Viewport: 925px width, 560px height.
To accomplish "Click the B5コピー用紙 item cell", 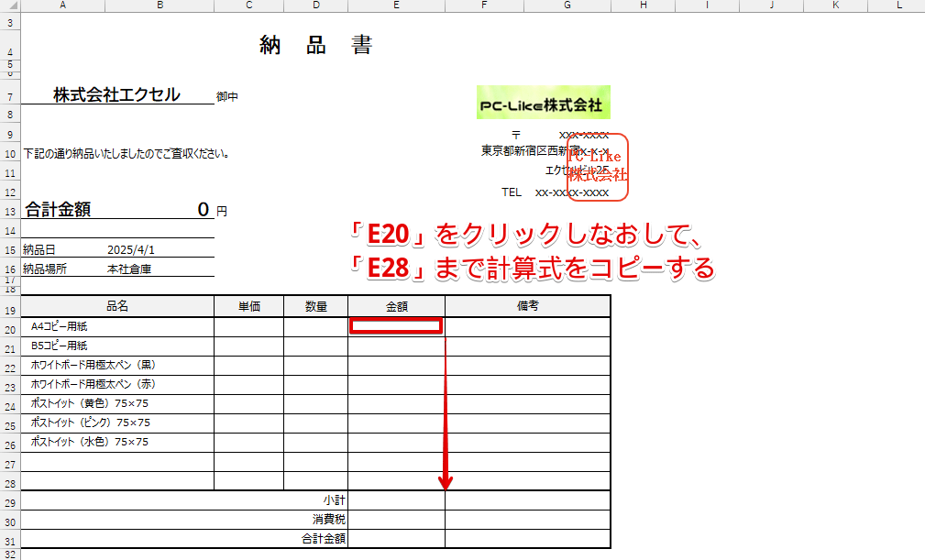I will [x=117, y=346].
